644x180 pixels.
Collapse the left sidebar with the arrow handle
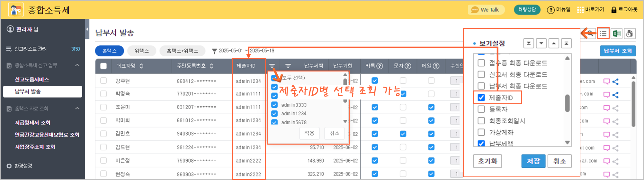(x=87, y=29)
